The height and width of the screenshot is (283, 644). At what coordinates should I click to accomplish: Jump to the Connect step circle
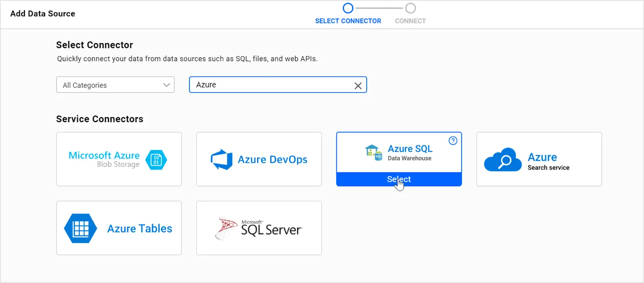pyautogui.click(x=410, y=8)
